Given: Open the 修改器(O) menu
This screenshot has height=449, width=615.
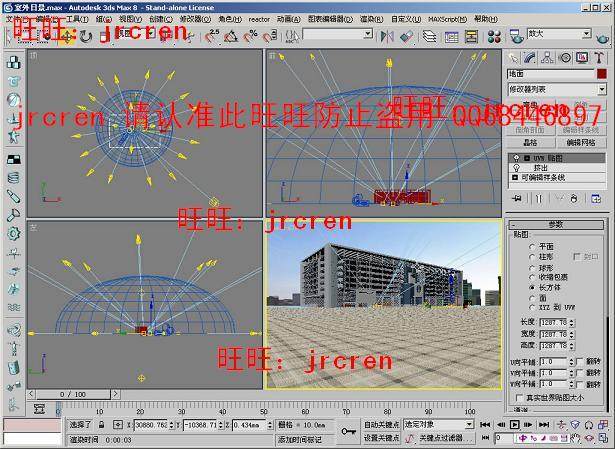Looking at the screenshot, I should [195, 19].
